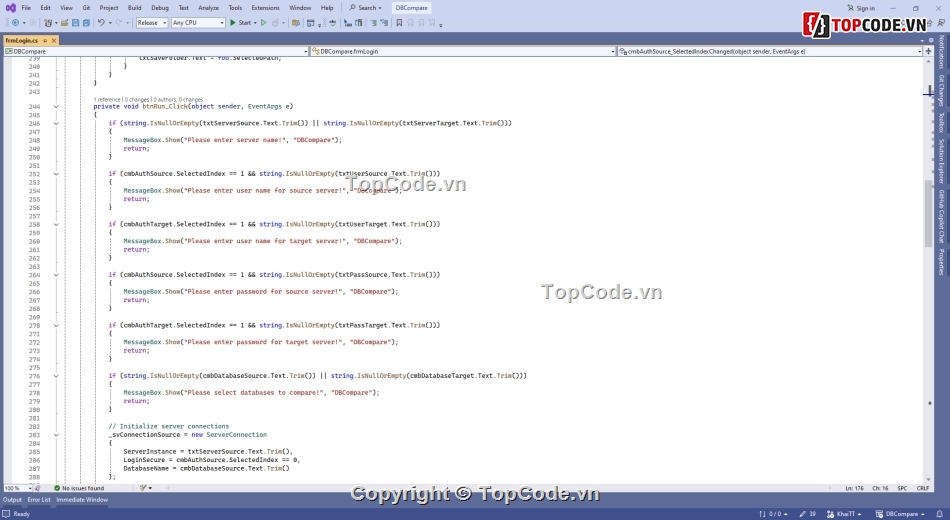Open the Build menu
Screen dimensions: 950x520
click(x=135, y=8)
